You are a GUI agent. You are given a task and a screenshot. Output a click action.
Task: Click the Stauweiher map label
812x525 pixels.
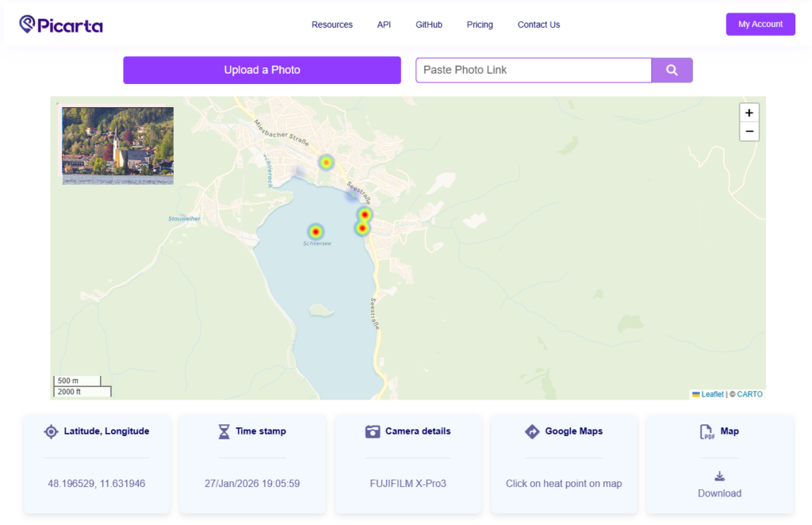coord(184,219)
